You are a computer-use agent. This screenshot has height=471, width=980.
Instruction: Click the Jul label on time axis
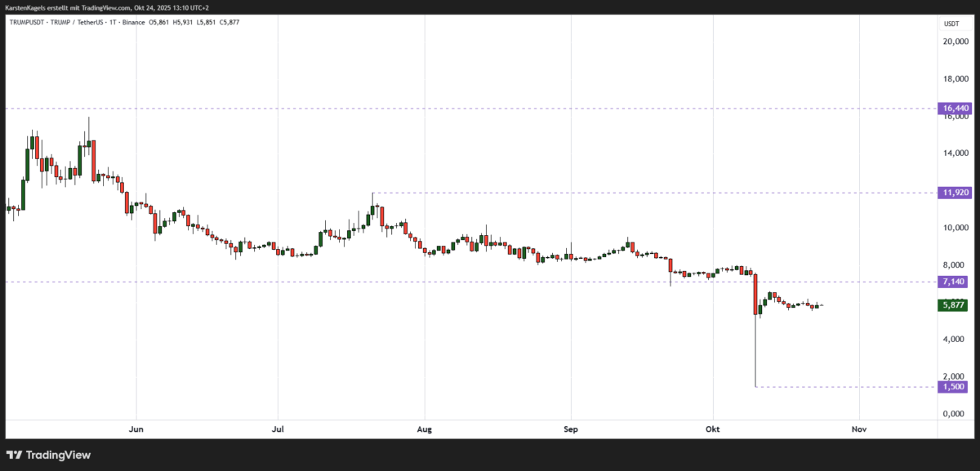(x=278, y=429)
